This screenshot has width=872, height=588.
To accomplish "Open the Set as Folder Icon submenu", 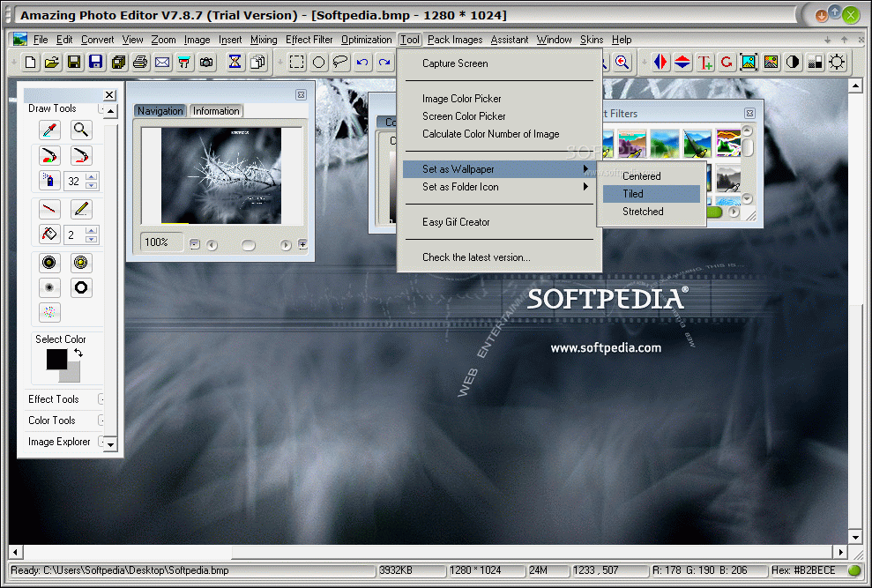I will (x=499, y=187).
